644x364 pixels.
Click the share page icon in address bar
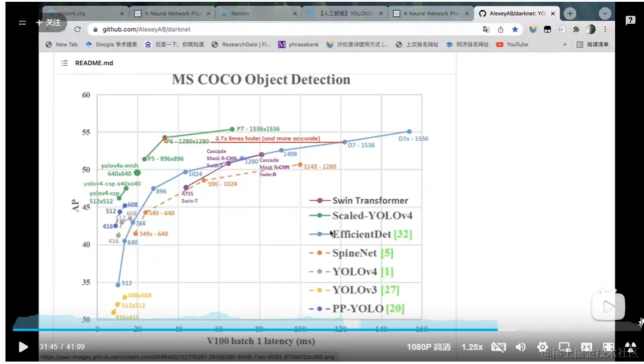501,29
